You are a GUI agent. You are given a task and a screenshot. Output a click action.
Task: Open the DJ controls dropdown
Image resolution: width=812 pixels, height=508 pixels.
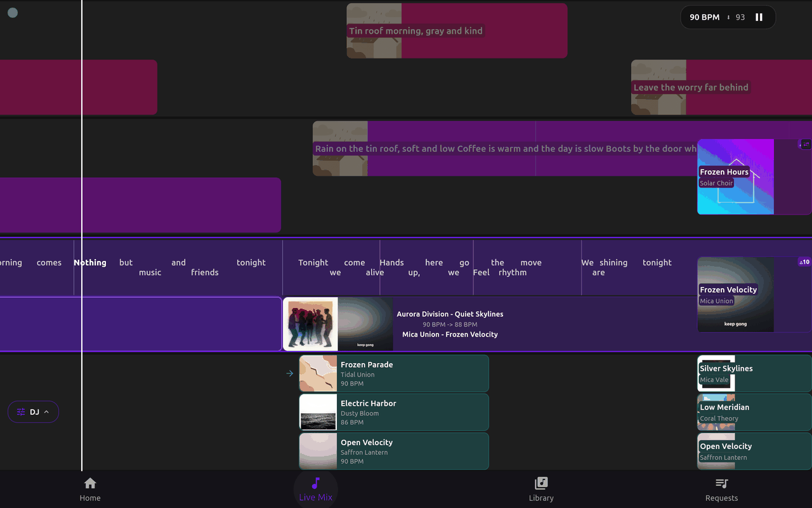tap(33, 411)
